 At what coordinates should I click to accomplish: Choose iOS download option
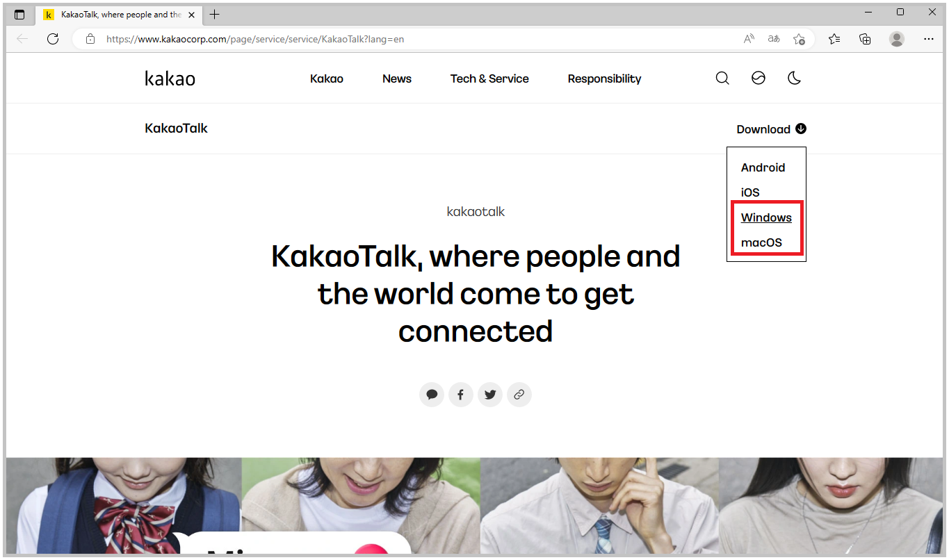click(750, 192)
